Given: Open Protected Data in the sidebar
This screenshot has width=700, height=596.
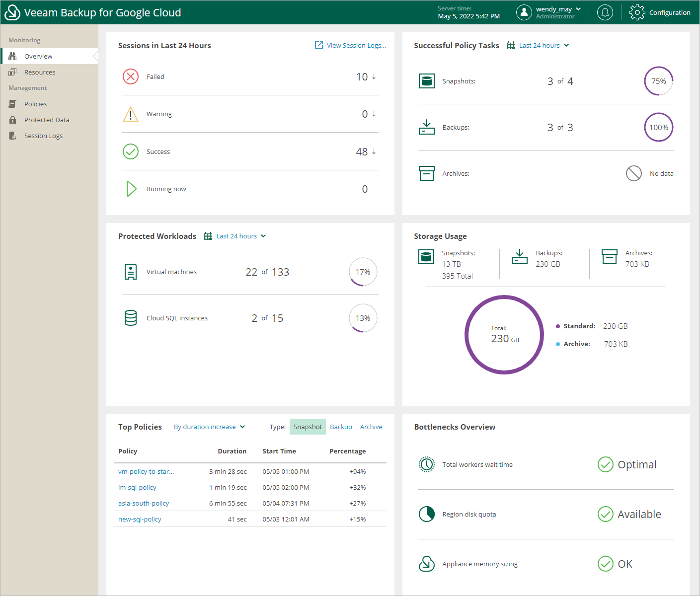Looking at the screenshot, I should [x=49, y=120].
